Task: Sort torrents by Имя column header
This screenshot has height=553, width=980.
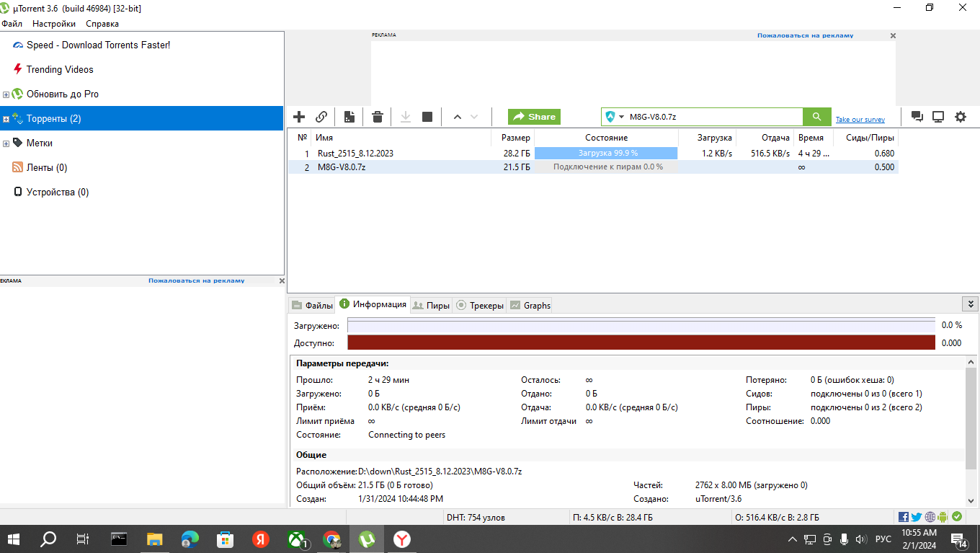Action: click(x=401, y=137)
